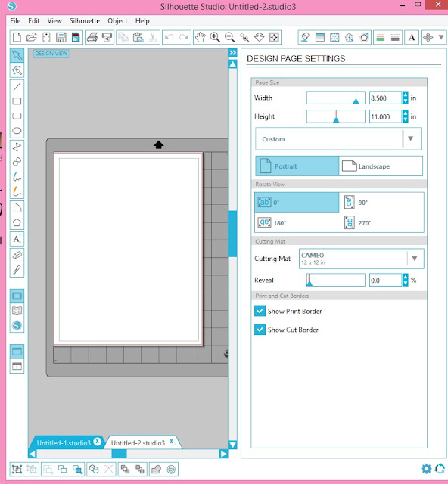
Task: Click the Zoom In magnifier
Action: 215,37
